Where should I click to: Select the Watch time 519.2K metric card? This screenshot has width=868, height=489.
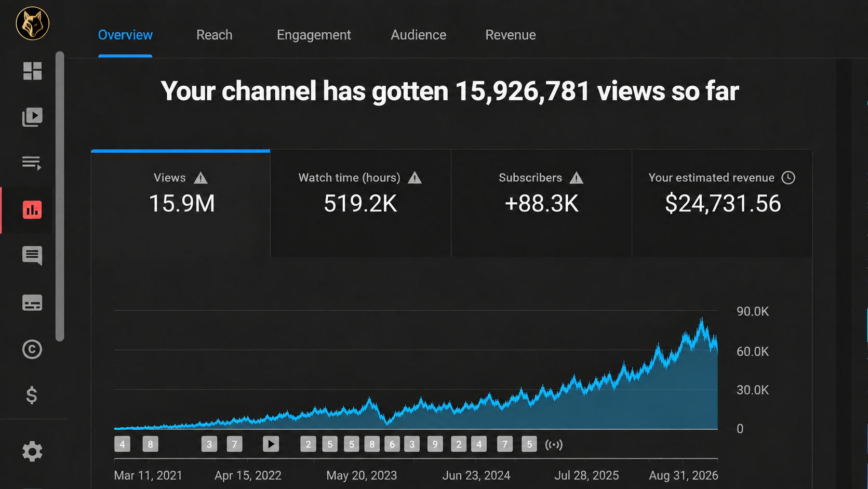tap(360, 203)
